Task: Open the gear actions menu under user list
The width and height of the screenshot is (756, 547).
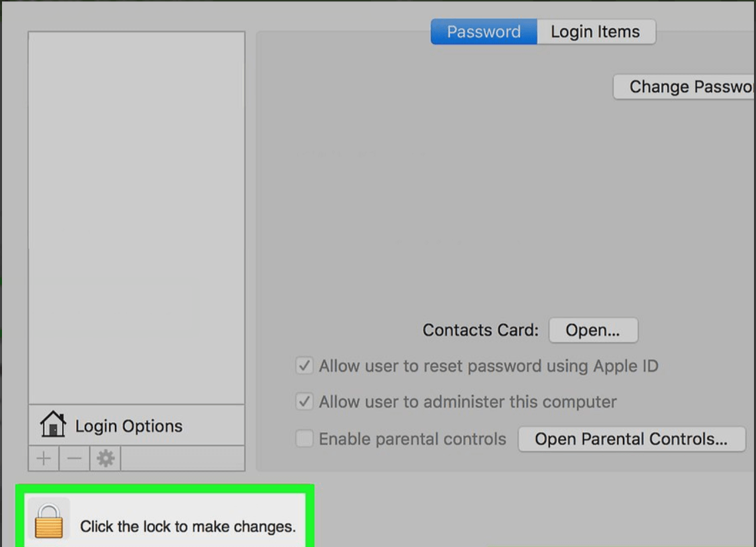Action: click(x=105, y=458)
